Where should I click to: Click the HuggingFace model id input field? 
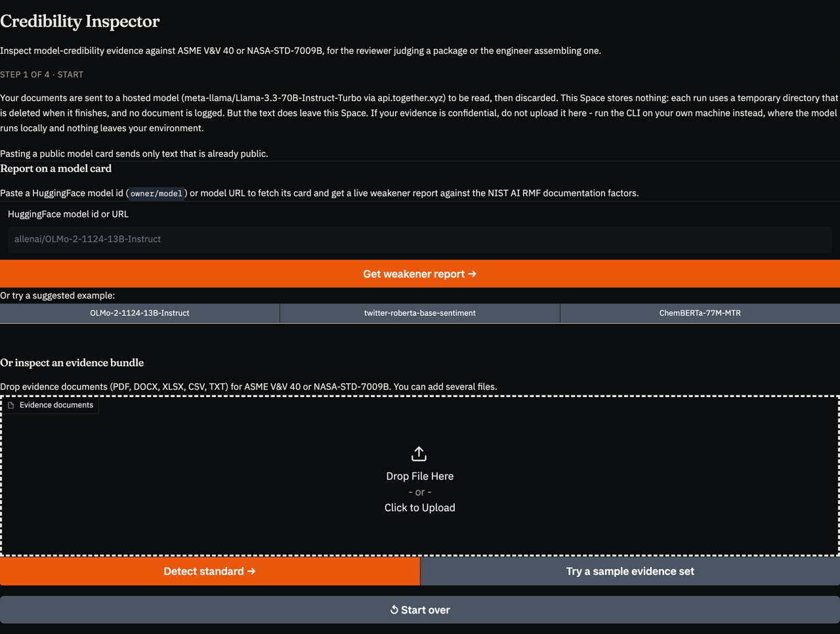point(420,240)
